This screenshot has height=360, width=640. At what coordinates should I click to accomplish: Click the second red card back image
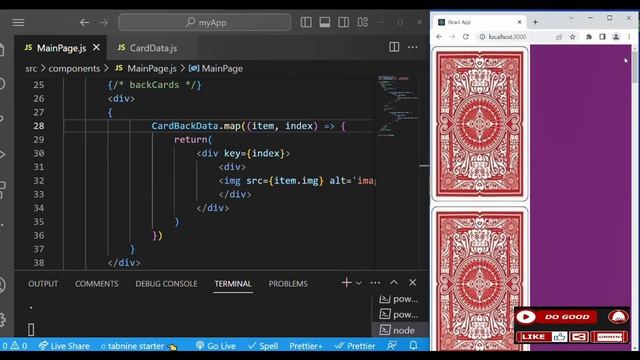[480, 279]
